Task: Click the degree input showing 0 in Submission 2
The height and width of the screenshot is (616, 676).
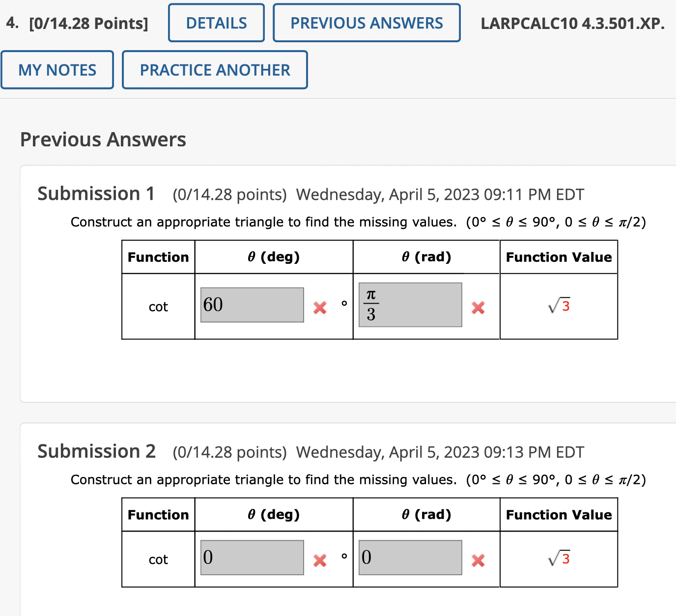Action: pyautogui.click(x=252, y=558)
